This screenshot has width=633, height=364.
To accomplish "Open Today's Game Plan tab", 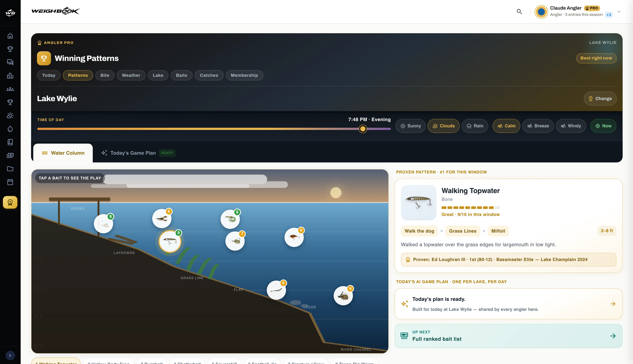I will (x=138, y=153).
